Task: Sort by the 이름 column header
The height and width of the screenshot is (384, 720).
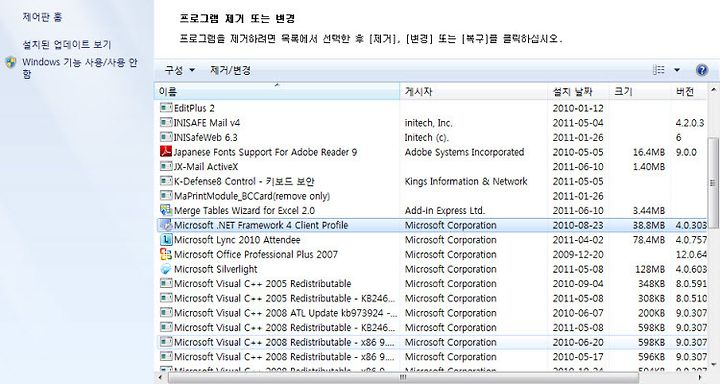Action: pyautogui.click(x=277, y=91)
